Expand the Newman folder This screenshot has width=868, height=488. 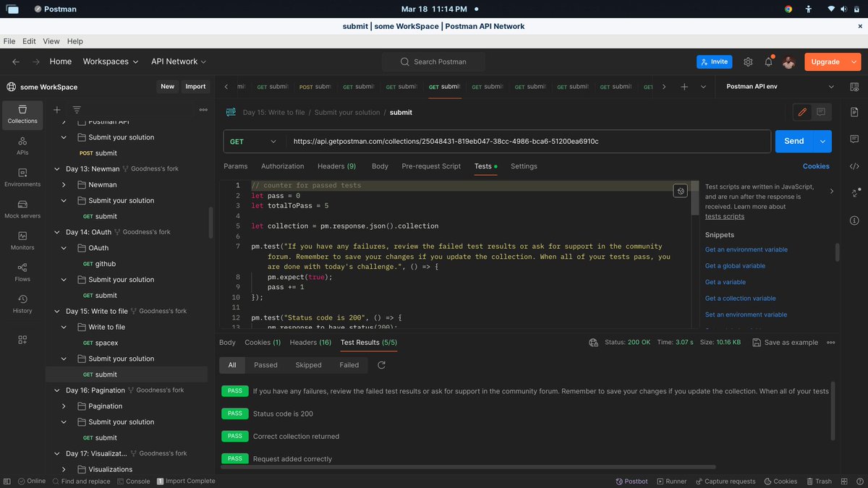(64, 185)
